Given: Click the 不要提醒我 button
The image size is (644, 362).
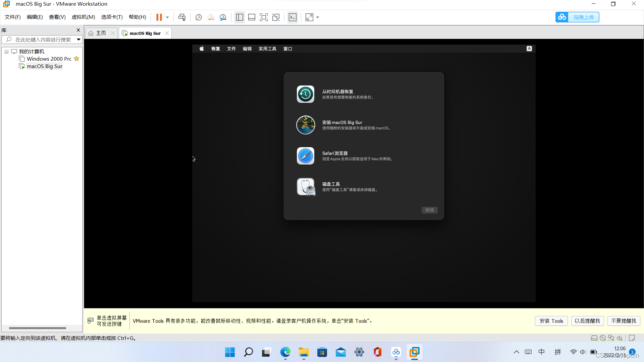Looking at the screenshot, I should [624, 321].
